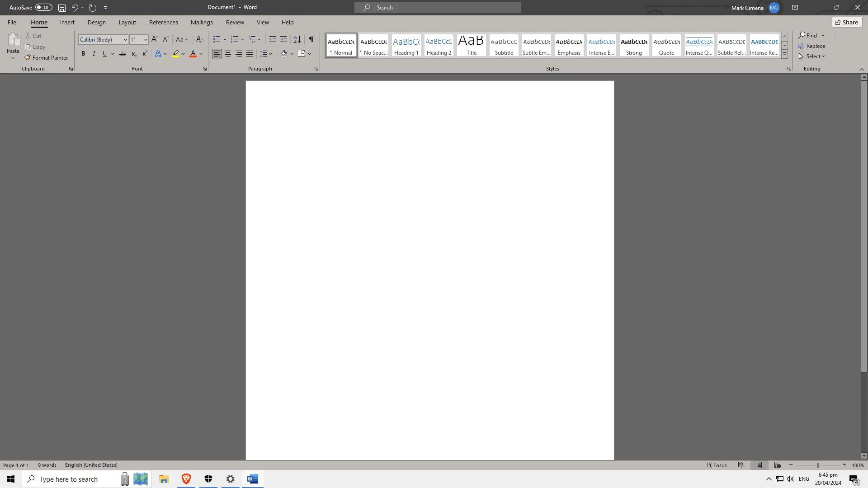Viewport: 868px width, 488px height.
Task: Open the font name Calibri dropdown
Action: click(x=125, y=40)
